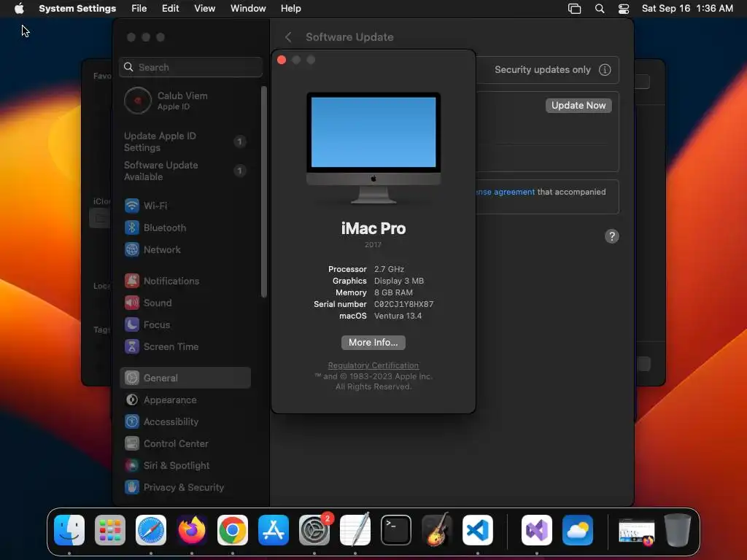Select Sound in the sidebar
Image resolution: width=747 pixels, height=560 pixels.
[185, 303]
